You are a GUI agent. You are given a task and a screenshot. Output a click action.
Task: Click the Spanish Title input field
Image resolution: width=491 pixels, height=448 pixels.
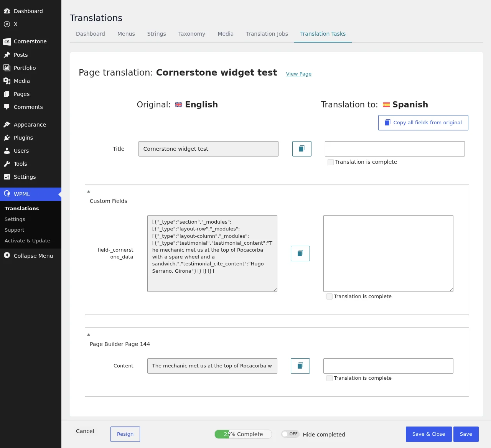coord(395,149)
